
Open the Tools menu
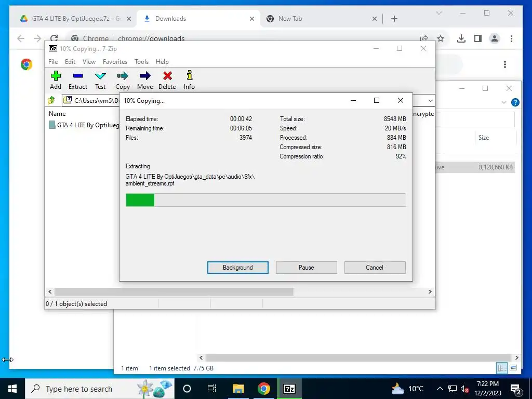click(x=141, y=62)
